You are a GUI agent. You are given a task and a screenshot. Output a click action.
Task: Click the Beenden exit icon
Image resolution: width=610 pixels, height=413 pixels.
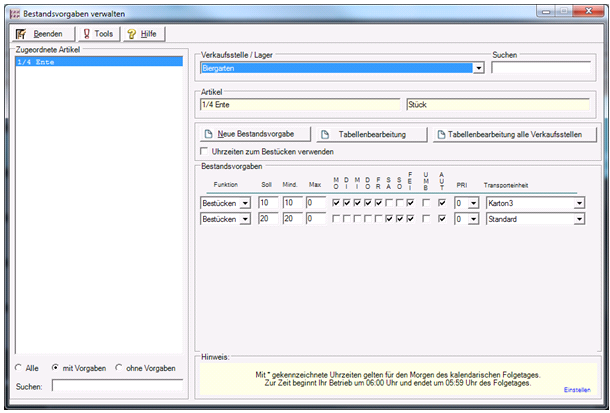pos(21,34)
